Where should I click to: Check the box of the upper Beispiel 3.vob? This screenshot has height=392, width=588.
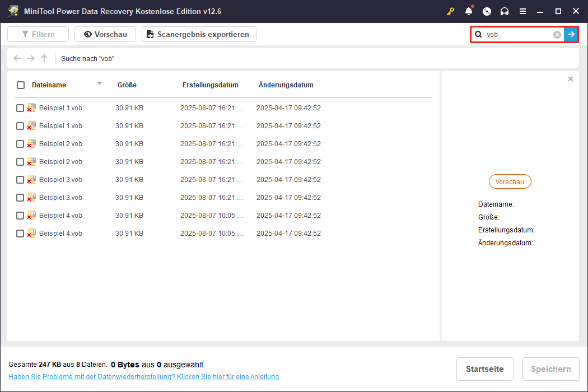(x=20, y=180)
